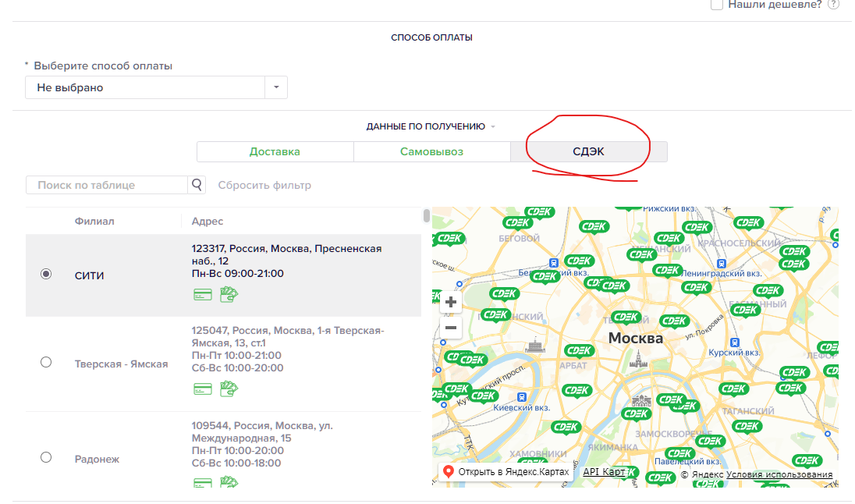Click the "Филиал" column header
This screenshot has height=504, width=855.
click(x=94, y=221)
